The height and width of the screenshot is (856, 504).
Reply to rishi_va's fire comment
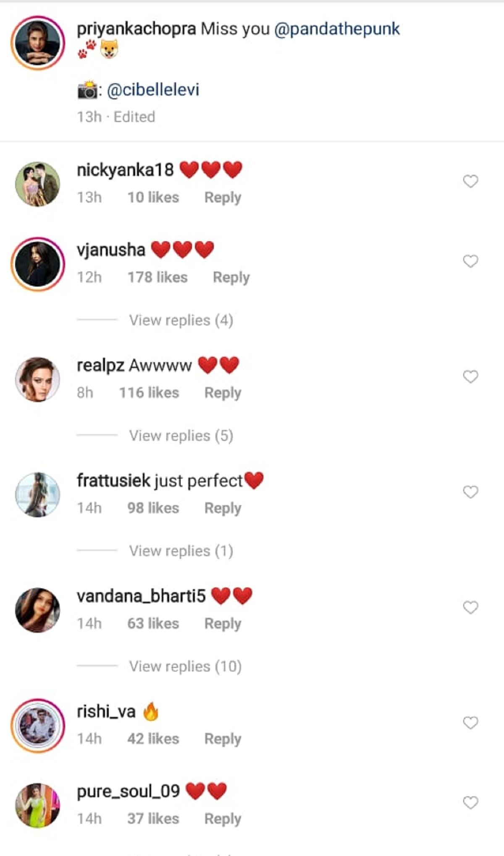[x=223, y=739]
